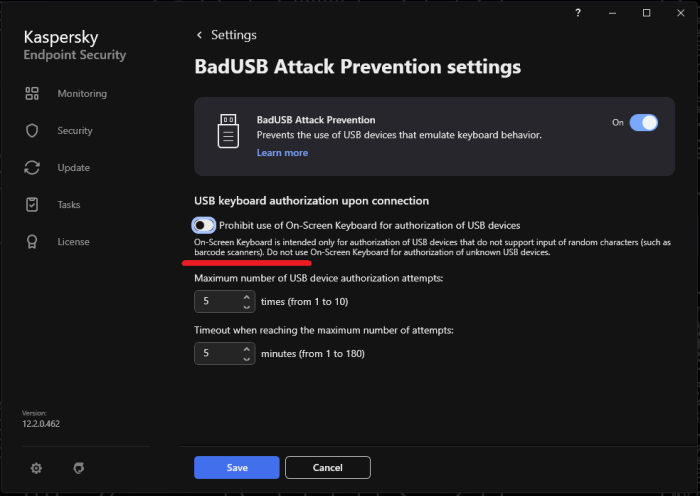Click the Security shield icon
This screenshot has width=700, height=496.
pos(32,130)
